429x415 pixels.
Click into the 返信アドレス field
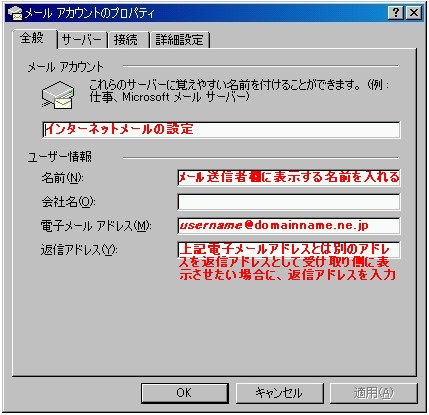tap(289, 250)
